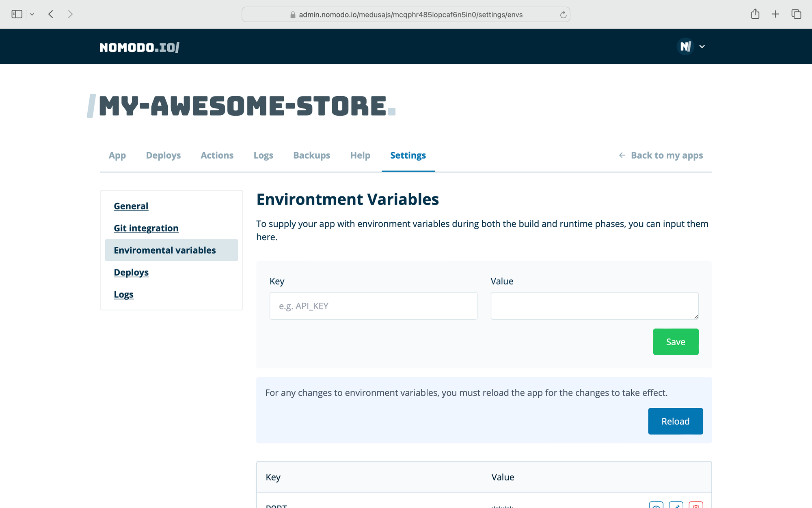This screenshot has width=812, height=508.
Task: Open the user avatar menu chevron
Action: (x=702, y=47)
